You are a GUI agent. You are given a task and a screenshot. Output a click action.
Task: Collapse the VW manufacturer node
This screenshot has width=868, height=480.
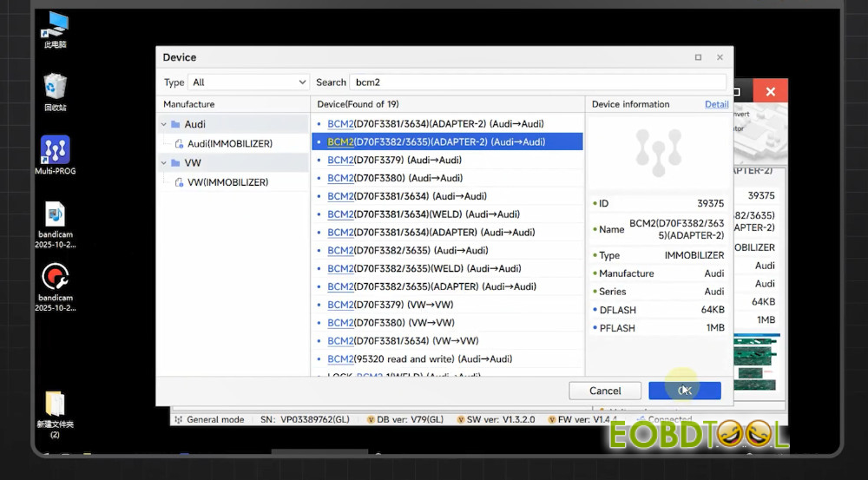point(164,163)
